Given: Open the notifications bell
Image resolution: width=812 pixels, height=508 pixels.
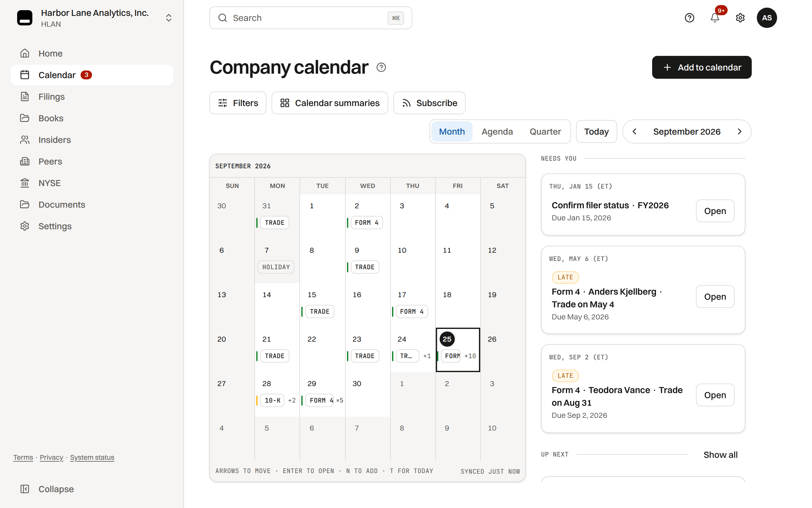Looking at the screenshot, I should [715, 18].
